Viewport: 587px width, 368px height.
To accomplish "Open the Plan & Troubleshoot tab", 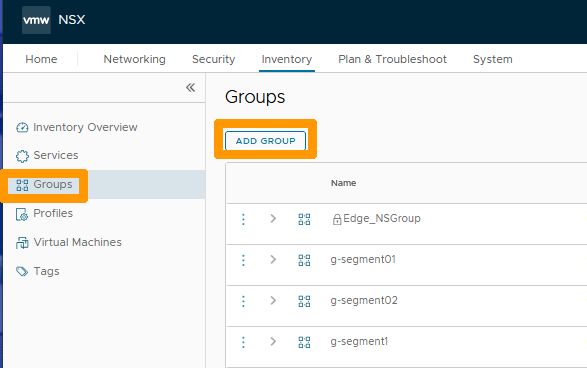I will pyautogui.click(x=392, y=59).
